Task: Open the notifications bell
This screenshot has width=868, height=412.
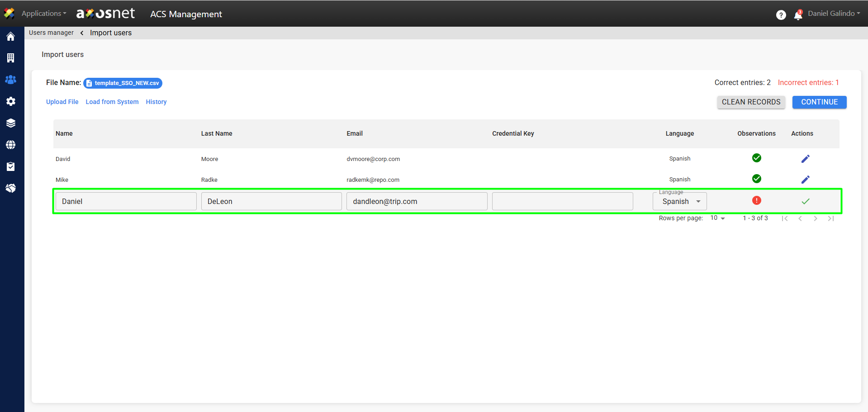Action: (x=798, y=15)
